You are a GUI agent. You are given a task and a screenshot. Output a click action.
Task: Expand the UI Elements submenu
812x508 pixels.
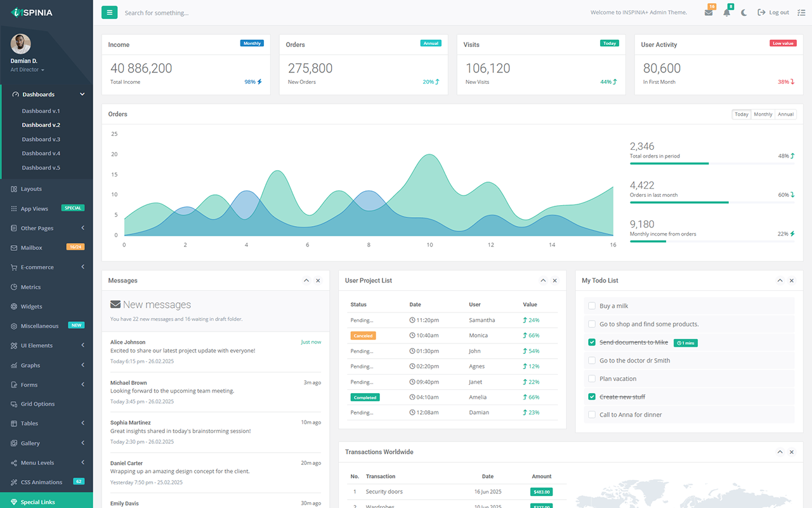(82, 345)
